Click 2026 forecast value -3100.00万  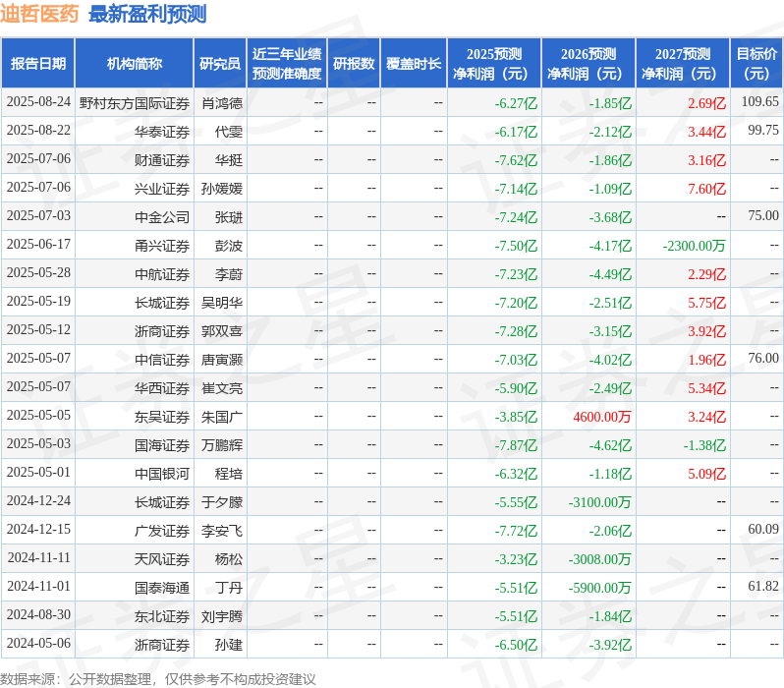[600, 502]
